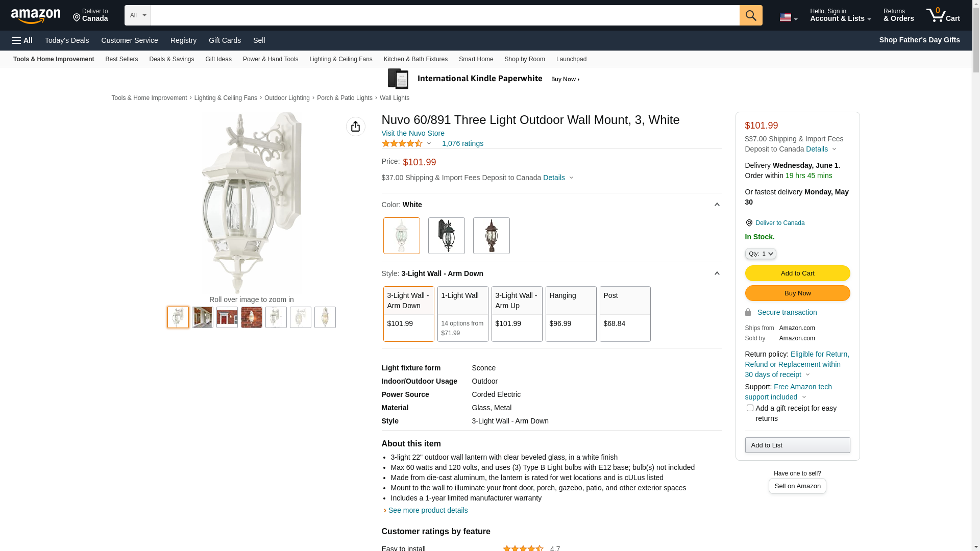
Task: Click Visit the Nuvo Store link
Action: pyautogui.click(x=413, y=133)
